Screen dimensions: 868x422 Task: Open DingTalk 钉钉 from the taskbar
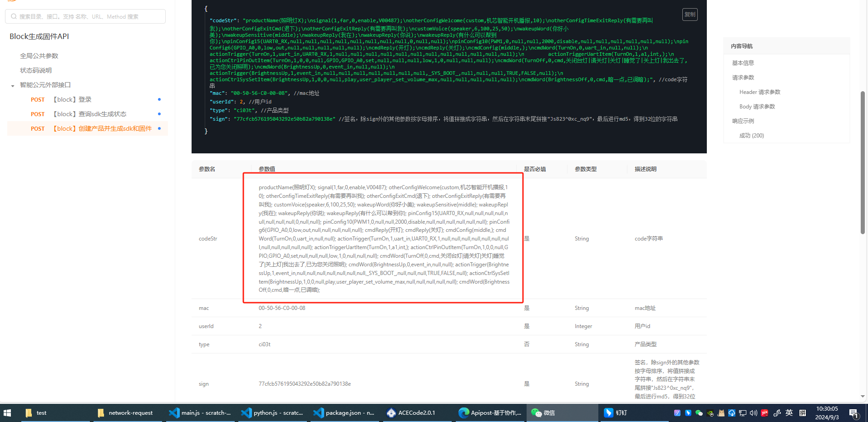point(616,413)
